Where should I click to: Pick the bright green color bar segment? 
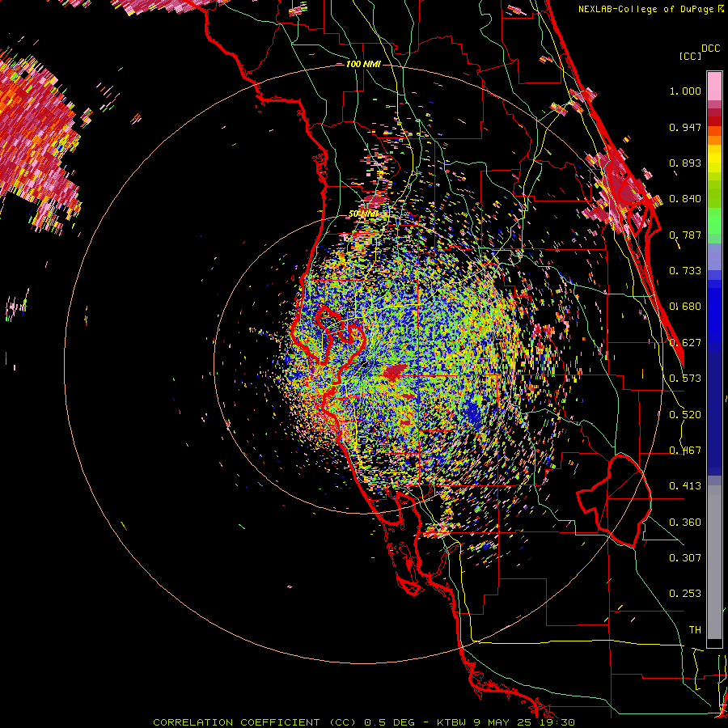click(714, 221)
